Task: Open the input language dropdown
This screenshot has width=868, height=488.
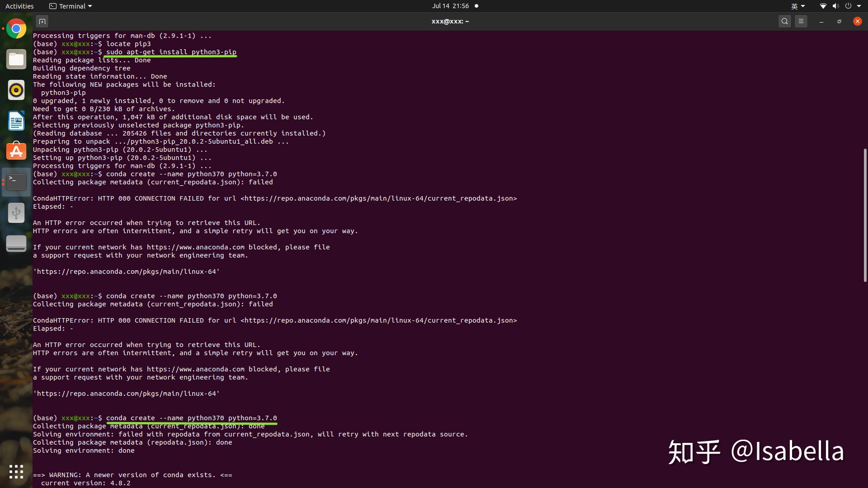Action: [798, 6]
